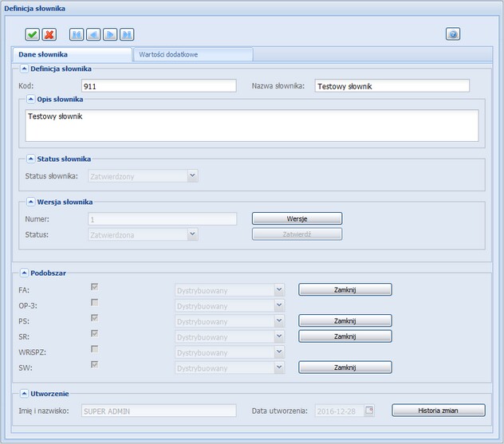Go to the first record
Screen dimensions: 504x444
76,34
